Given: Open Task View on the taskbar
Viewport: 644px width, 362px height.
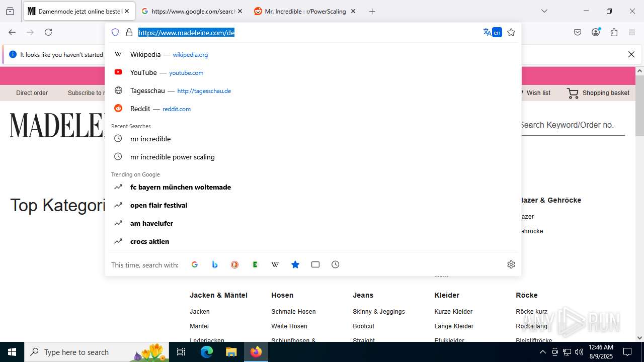Looking at the screenshot, I should (x=181, y=352).
